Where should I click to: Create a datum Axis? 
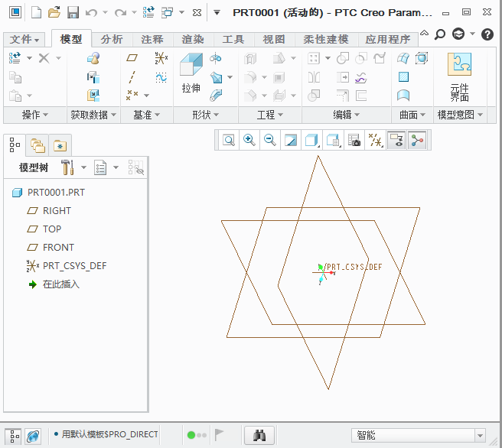point(132,77)
